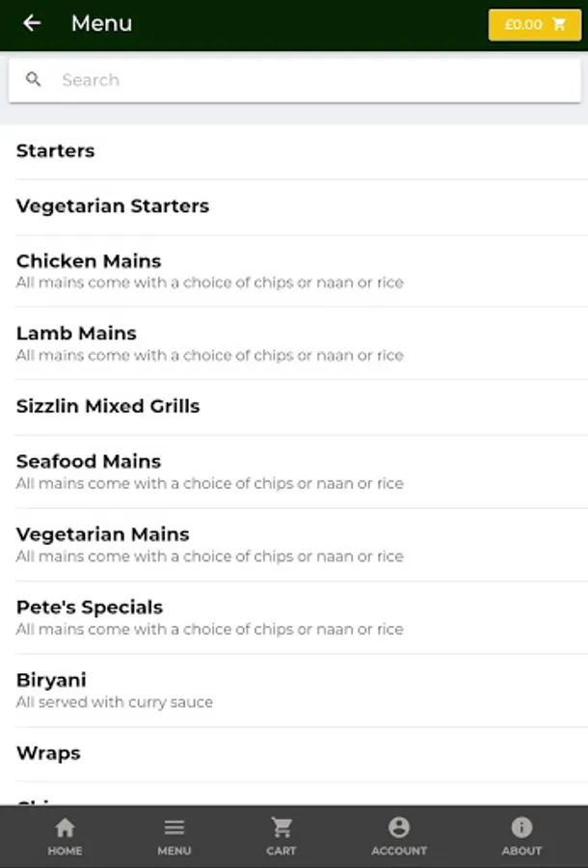
Task: Focus the Search input field
Action: [x=308, y=80]
